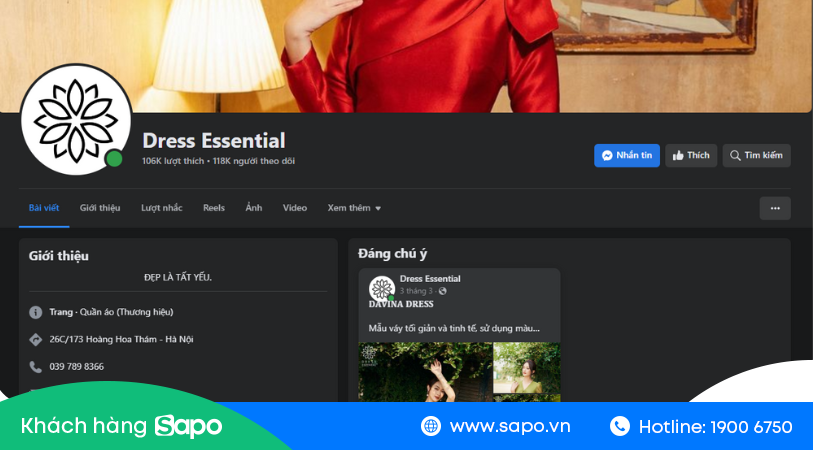The image size is (813, 450).
Task: Click the Đáng chú ý heading
Action: coord(393,254)
